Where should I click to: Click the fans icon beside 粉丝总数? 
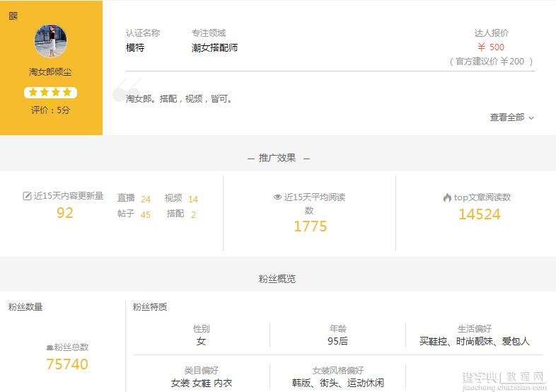tap(50, 347)
